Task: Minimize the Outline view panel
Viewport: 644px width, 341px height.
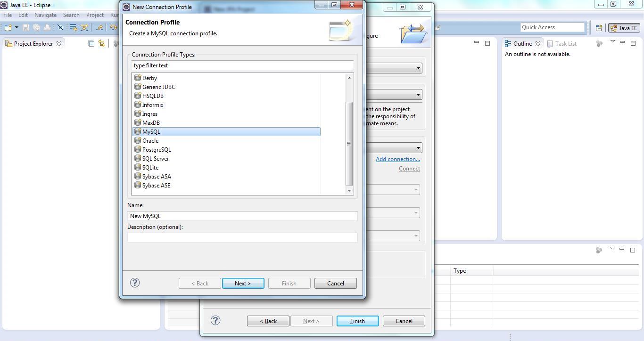Action: point(622,43)
